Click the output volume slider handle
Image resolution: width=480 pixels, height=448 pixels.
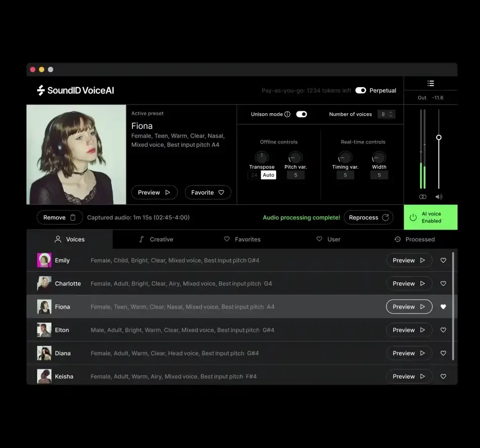(439, 137)
